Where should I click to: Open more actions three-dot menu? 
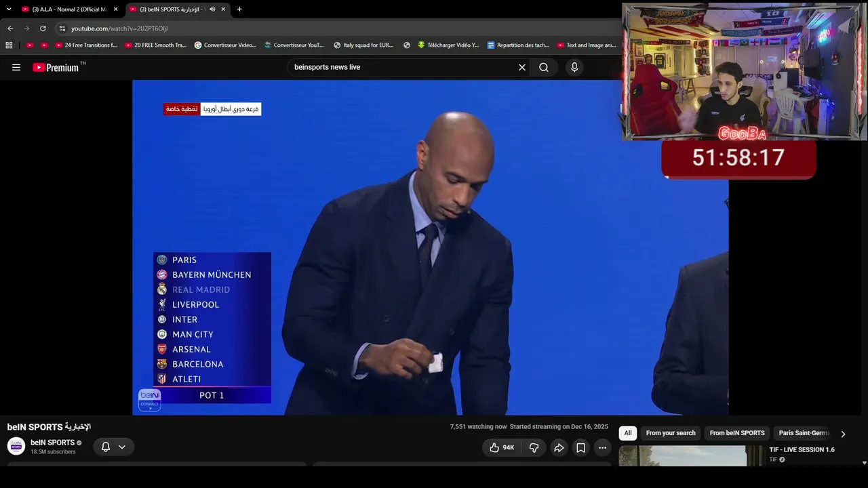pyautogui.click(x=602, y=447)
